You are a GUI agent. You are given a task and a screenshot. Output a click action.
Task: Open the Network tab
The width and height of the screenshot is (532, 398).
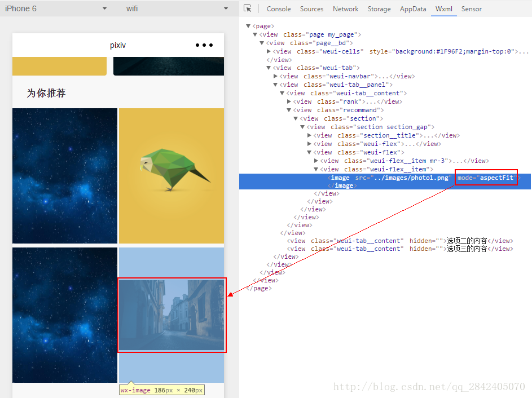(345, 8)
